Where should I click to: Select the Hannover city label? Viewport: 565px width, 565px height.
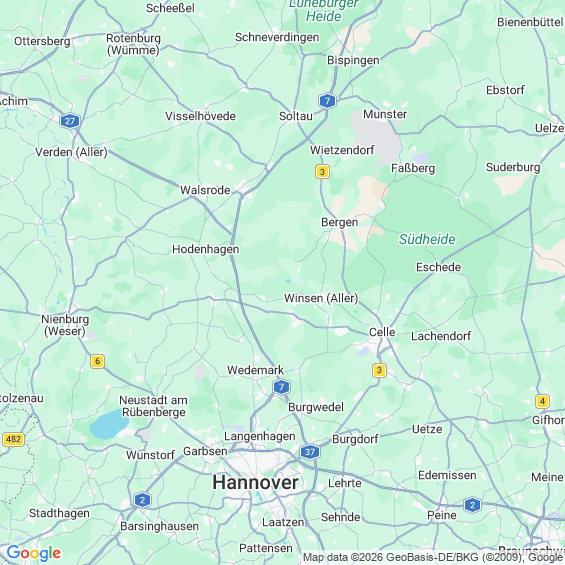pyautogui.click(x=255, y=482)
